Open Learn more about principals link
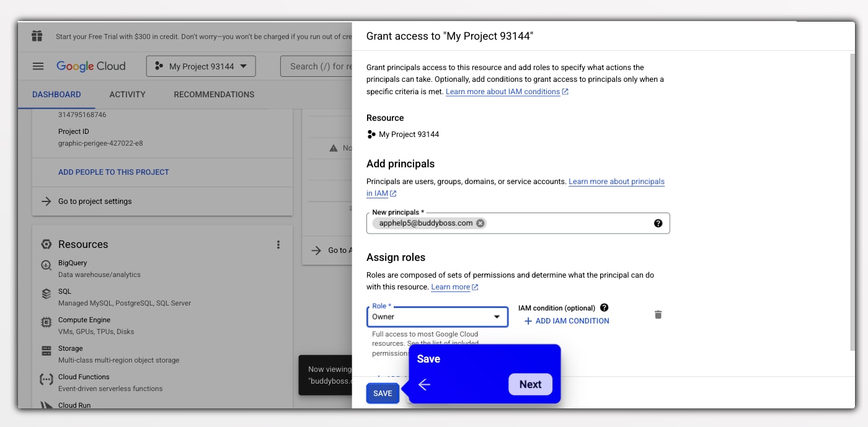 click(616, 182)
